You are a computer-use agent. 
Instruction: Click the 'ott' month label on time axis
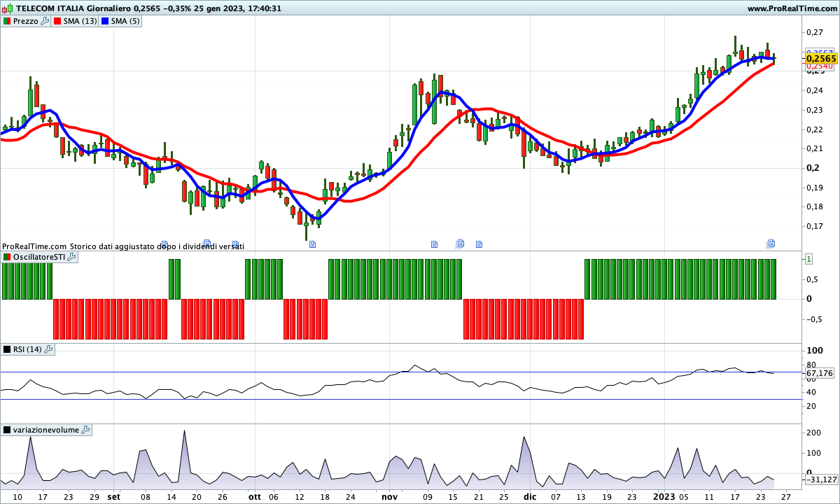point(254,497)
